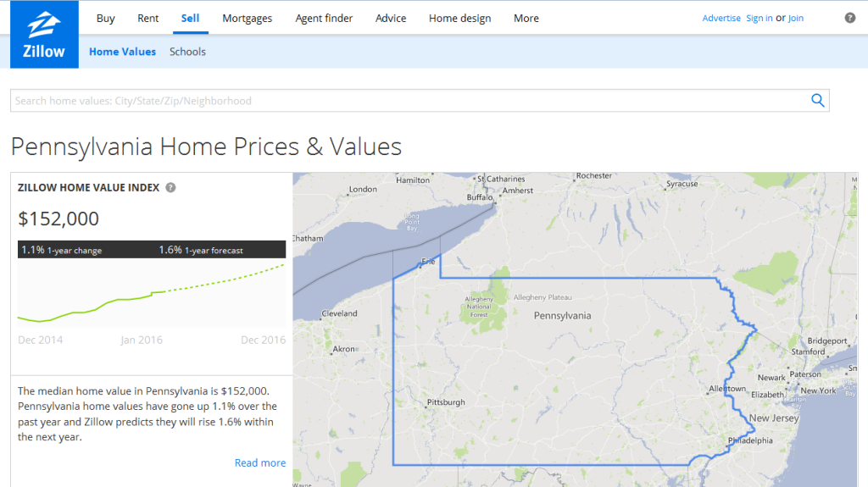Click Hamilton on the map

413,180
